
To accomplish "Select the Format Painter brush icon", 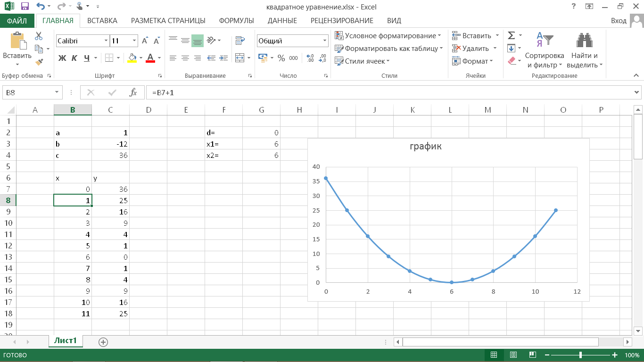I will pyautogui.click(x=39, y=61).
